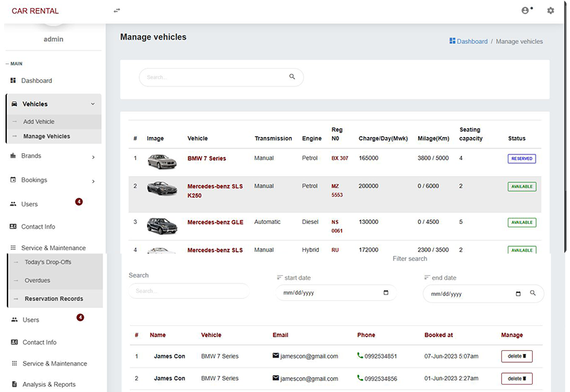This screenshot has width=570, height=392.
Task: Select Reservation Records in the sidebar
Action: click(55, 299)
